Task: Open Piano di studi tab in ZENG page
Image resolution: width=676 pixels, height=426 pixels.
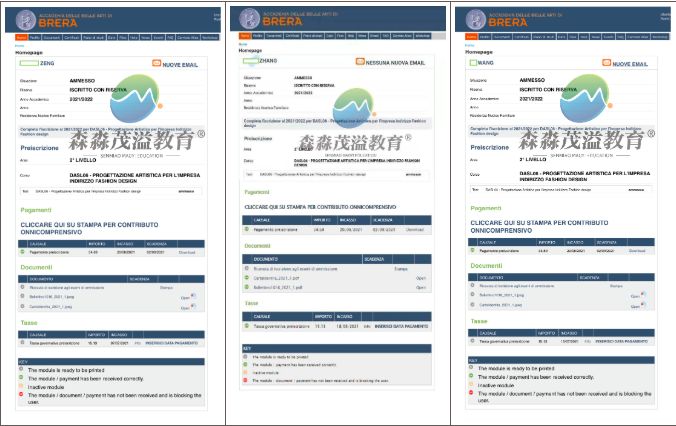Action: tap(94, 38)
